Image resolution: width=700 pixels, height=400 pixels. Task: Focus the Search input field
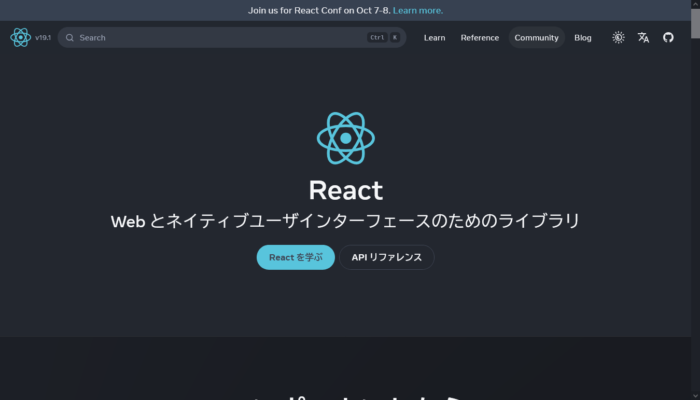pos(232,38)
